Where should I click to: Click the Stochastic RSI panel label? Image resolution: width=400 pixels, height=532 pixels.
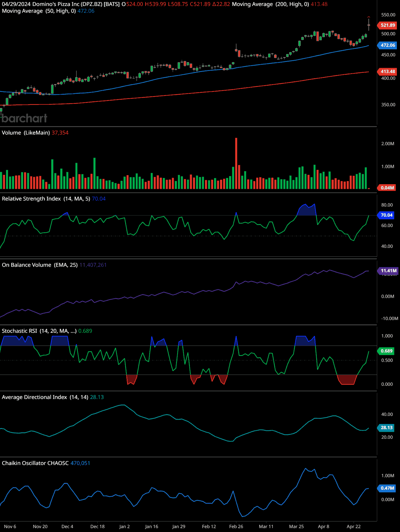[39, 331]
